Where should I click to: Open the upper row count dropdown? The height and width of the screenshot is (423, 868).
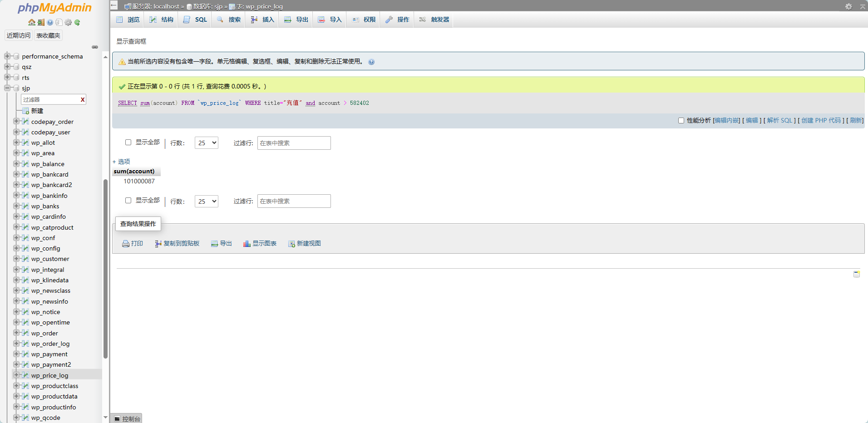point(207,143)
